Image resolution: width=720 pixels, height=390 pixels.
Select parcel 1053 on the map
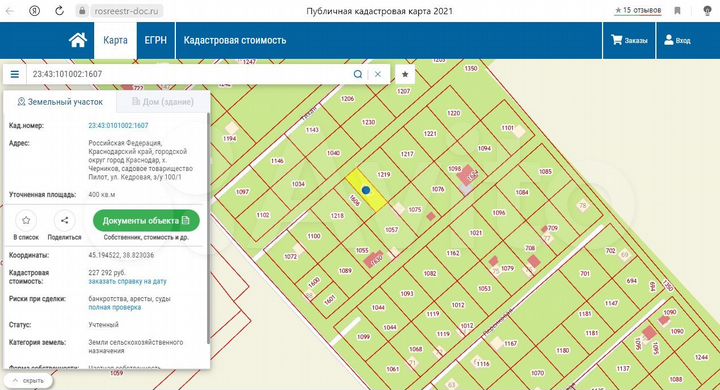click(x=484, y=288)
